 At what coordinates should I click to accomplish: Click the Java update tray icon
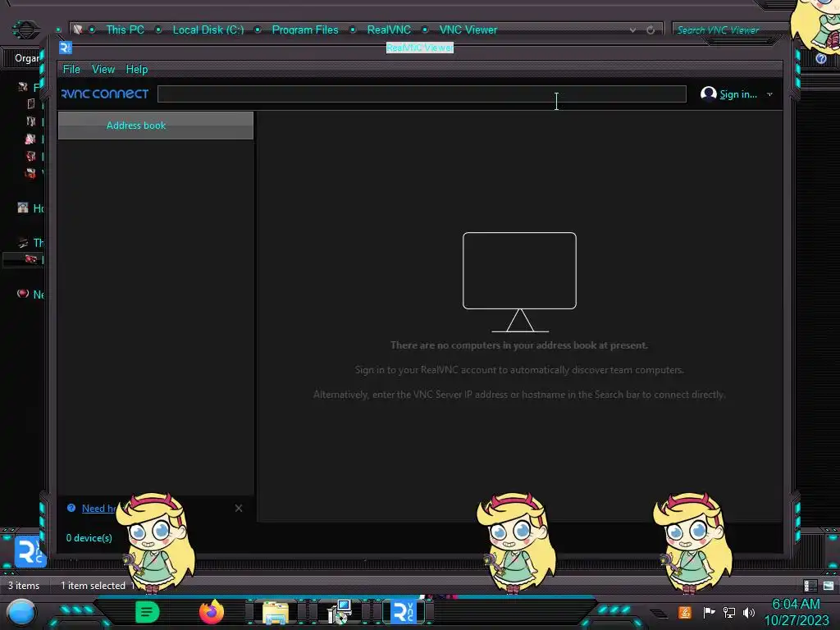click(x=685, y=612)
